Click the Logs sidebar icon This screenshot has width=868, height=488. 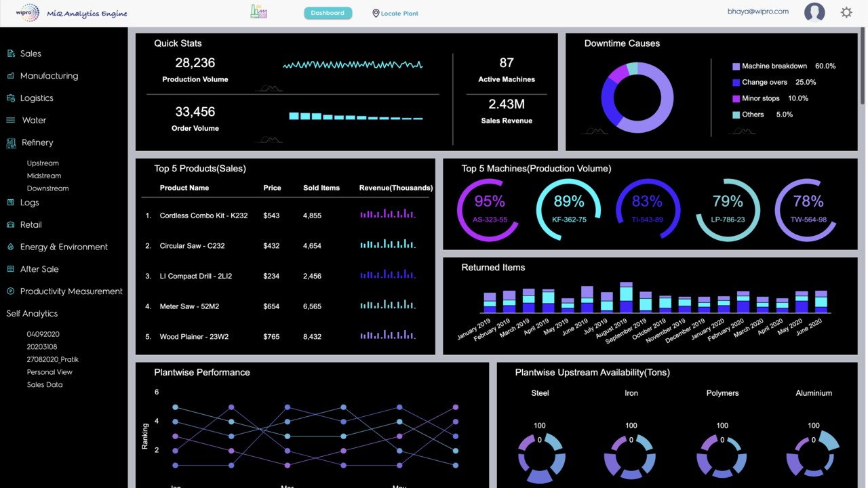pos(11,203)
